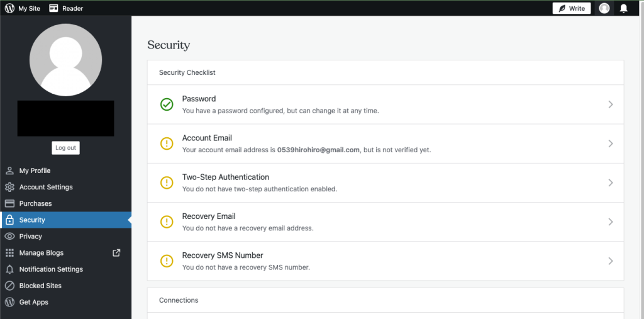The width and height of the screenshot is (644, 319).
Task: Click the Account Settings gear icon
Action: [x=9, y=187]
